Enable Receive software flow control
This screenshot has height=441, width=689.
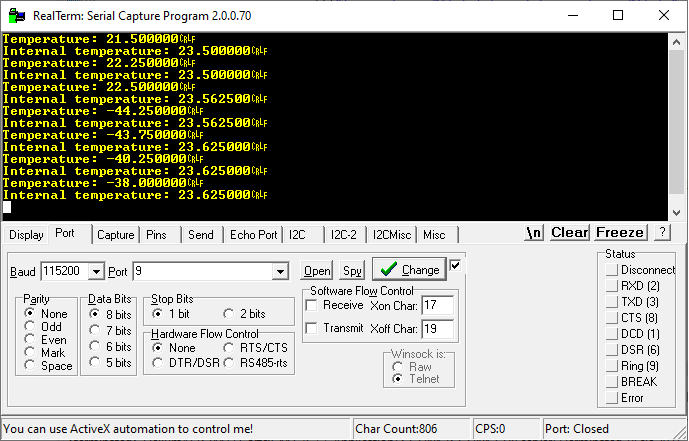point(312,305)
